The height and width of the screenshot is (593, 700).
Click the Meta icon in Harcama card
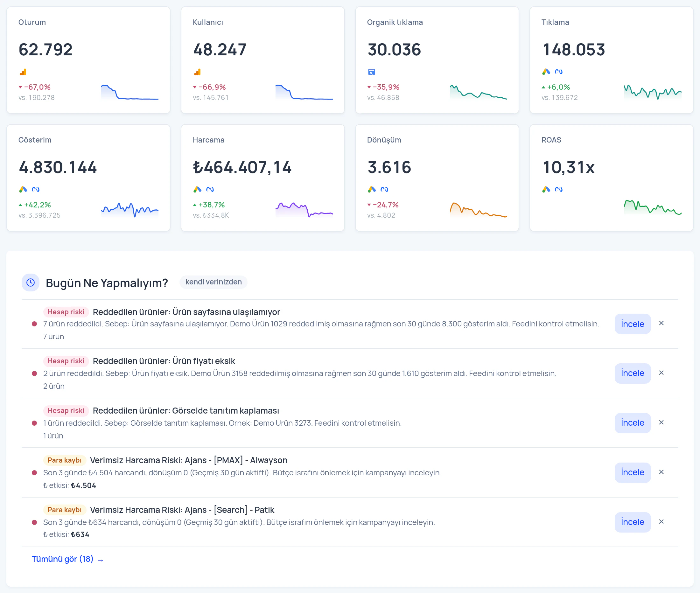coord(210,189)
